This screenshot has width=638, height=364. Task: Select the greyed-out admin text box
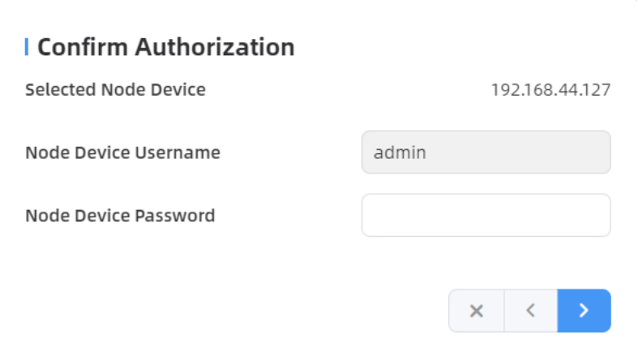(486, 152)
